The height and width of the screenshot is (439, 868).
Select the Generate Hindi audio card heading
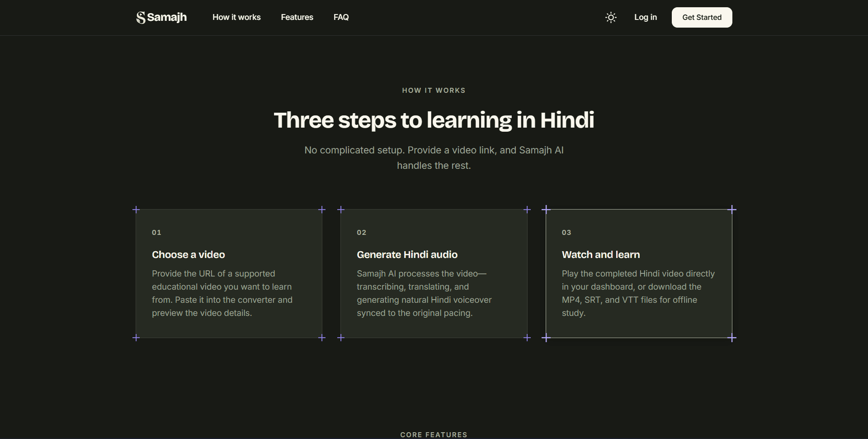click(x=407, y=255)
